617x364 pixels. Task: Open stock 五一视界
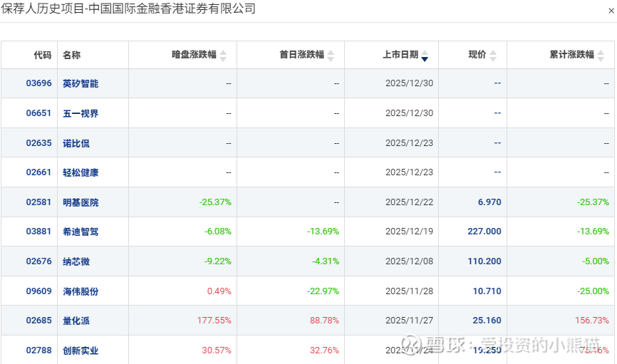81,113
